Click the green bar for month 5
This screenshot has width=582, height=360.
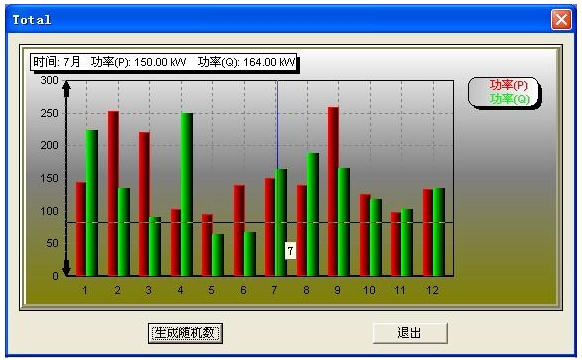[x=218, y=255]
